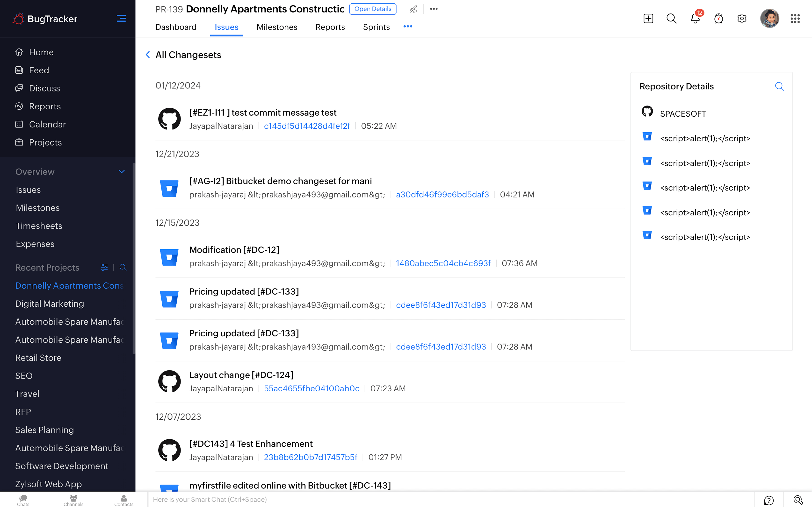812x507 pixels.
Task: Click the GitHub icon next to SPACESOFT
Action: click(648, 112)
